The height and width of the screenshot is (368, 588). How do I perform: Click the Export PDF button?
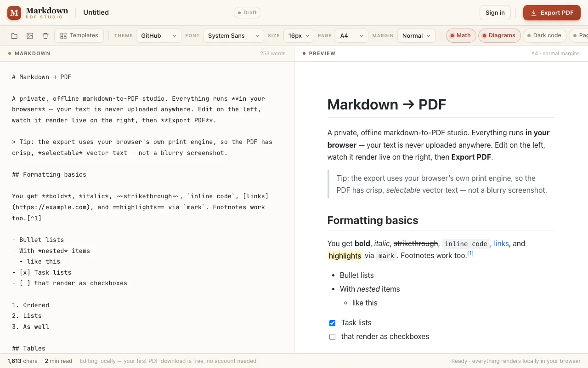(552, 13)
